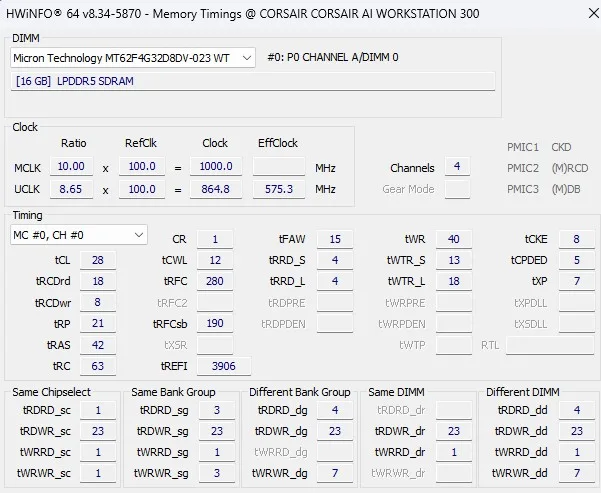Viewport: 601px width, 493px height.
Task: Click the tRC value box
Action: tap(97, 366)
